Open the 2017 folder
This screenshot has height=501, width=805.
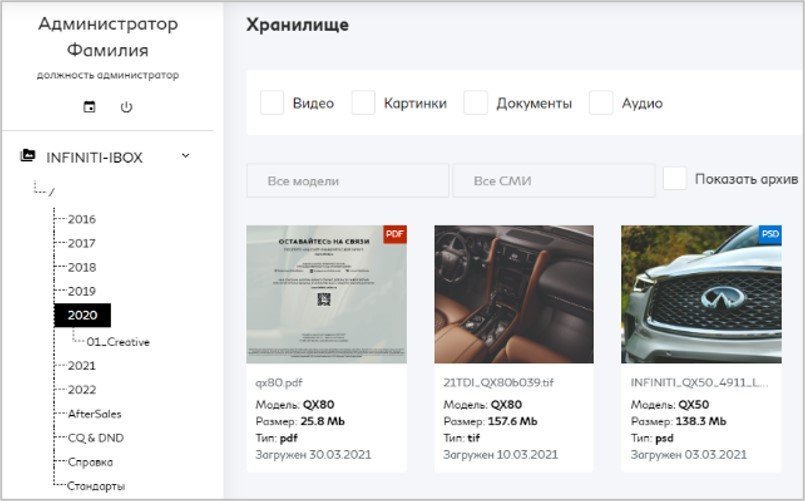[82, 243]
